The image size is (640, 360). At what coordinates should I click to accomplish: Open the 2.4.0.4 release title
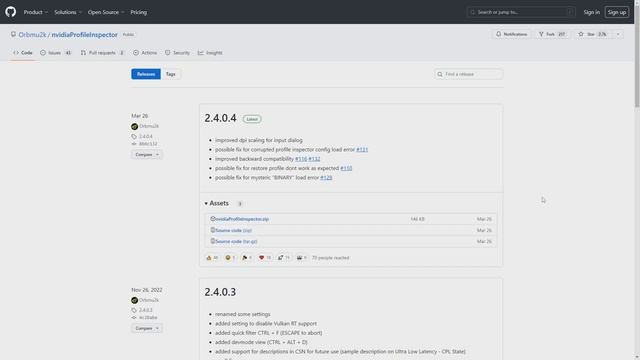(220, 118)
